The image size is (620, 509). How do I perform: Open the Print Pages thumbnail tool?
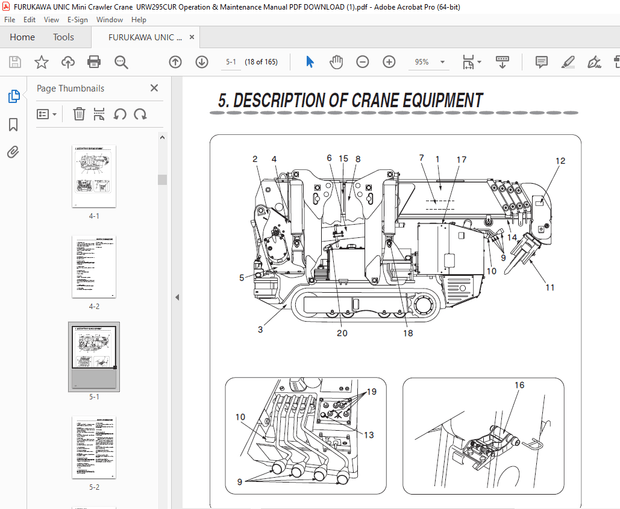tap(99, 114)
